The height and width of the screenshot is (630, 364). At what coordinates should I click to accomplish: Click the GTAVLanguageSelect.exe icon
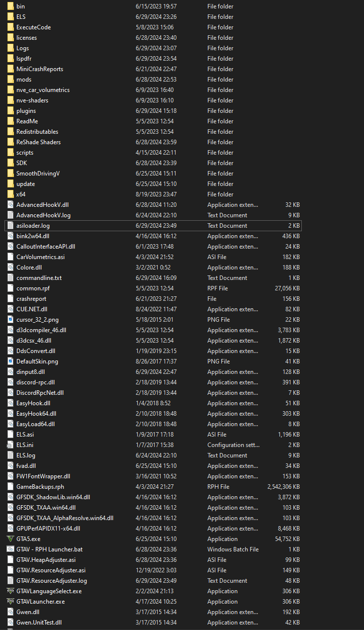click(x=10, y=591)
